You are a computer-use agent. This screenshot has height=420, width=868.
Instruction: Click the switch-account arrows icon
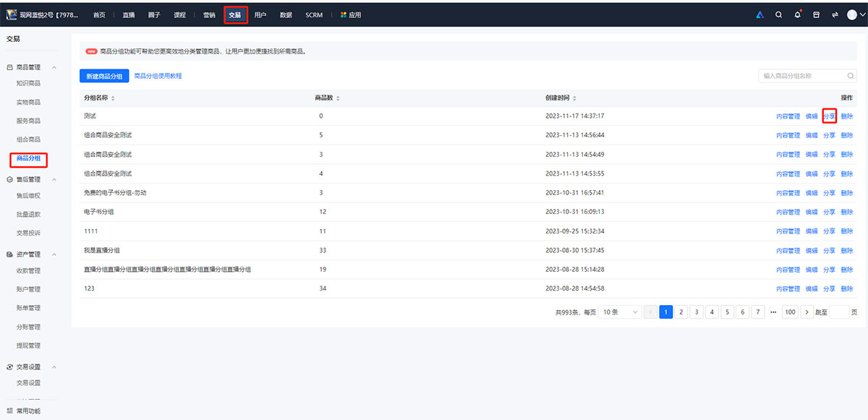pos(835,14)
